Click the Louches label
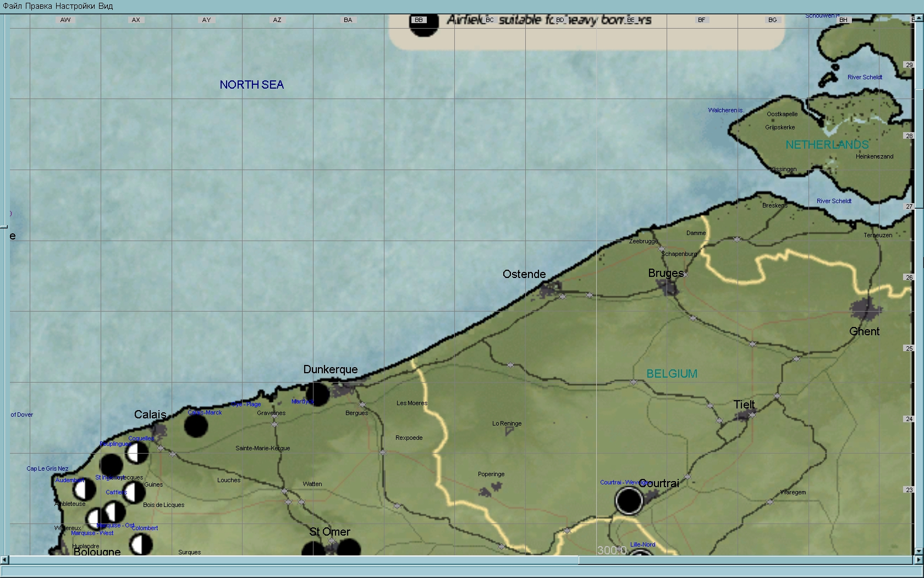 tap(229, 480)
